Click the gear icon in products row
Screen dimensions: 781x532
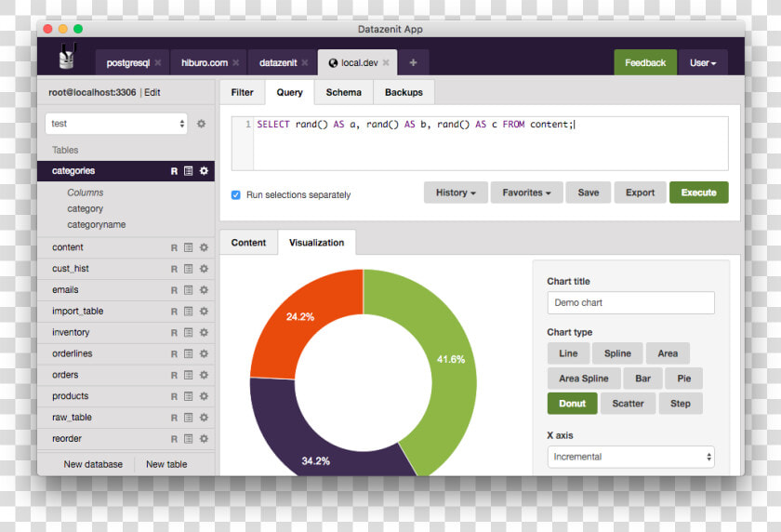(204, 396)
